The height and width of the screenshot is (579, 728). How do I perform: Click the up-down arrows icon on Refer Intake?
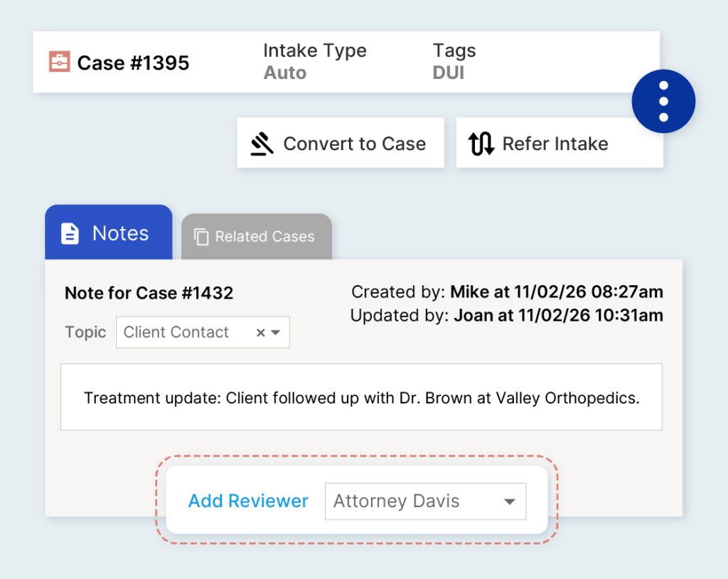point(481,144)
